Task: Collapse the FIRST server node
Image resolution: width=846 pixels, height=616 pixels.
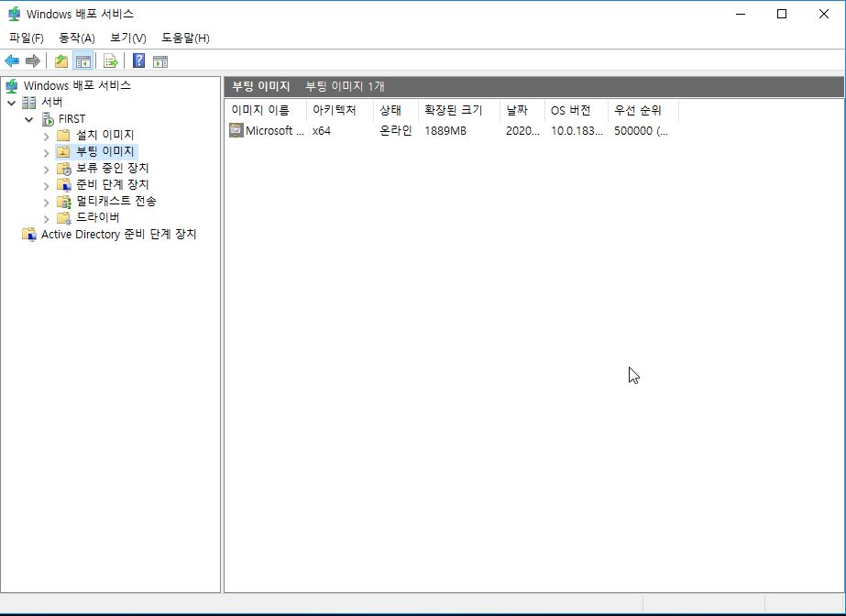Action: pos(29,119)
